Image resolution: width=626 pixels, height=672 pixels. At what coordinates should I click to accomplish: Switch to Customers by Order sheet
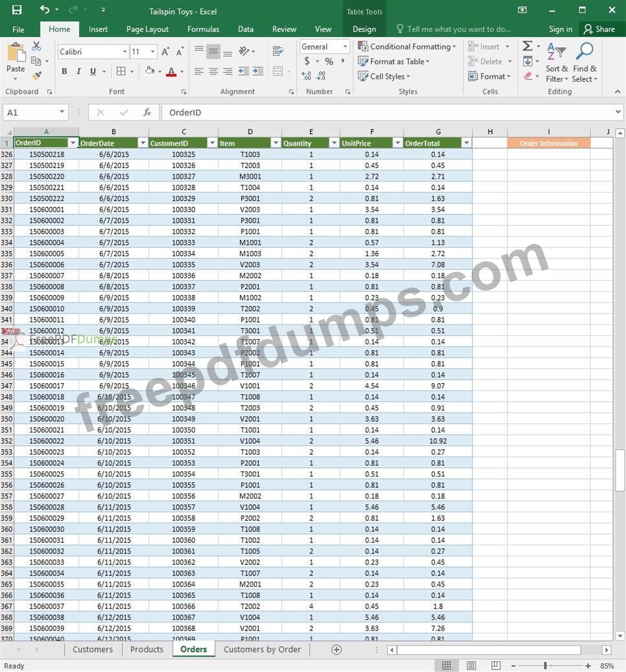[262, 650]
